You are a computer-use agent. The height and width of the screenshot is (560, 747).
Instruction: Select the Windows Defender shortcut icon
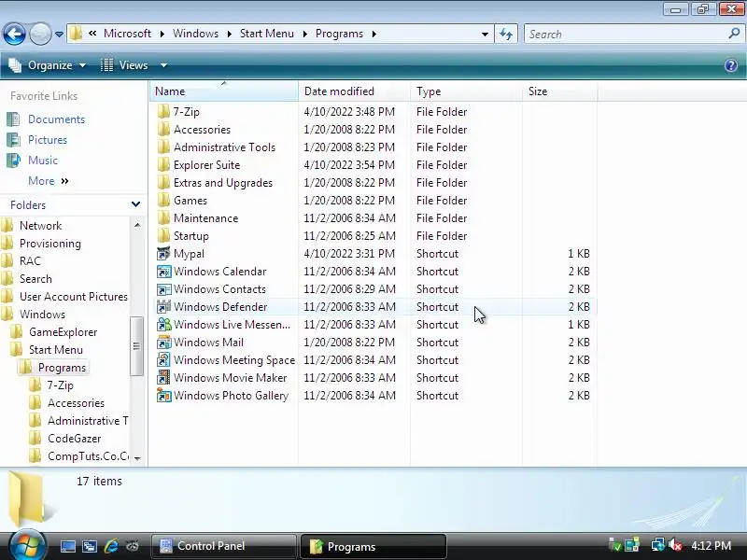163,307
